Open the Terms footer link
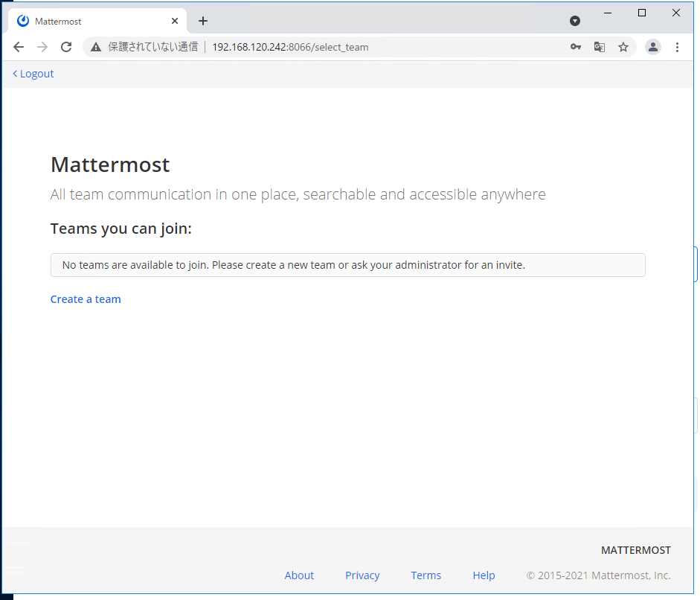Image resolution: width=700 pixels, height=600 pixels. [426, 575]
